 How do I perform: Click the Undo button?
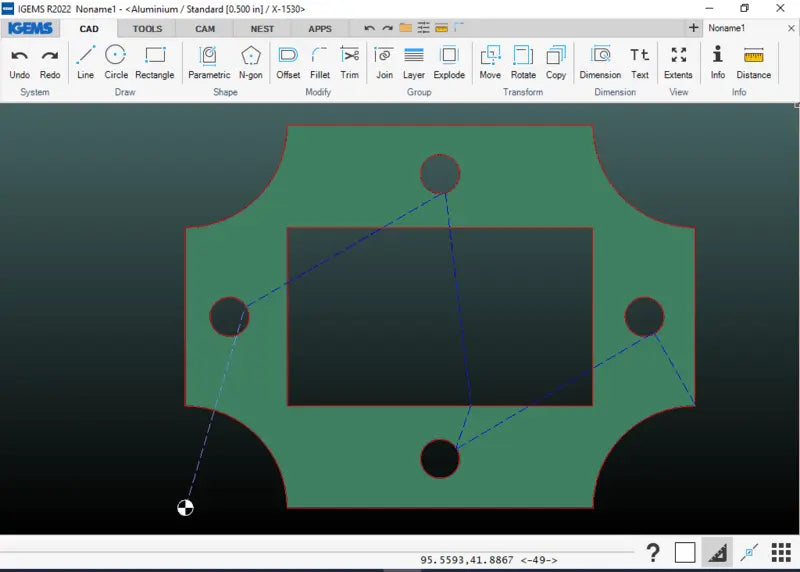[x=20, y=61]
